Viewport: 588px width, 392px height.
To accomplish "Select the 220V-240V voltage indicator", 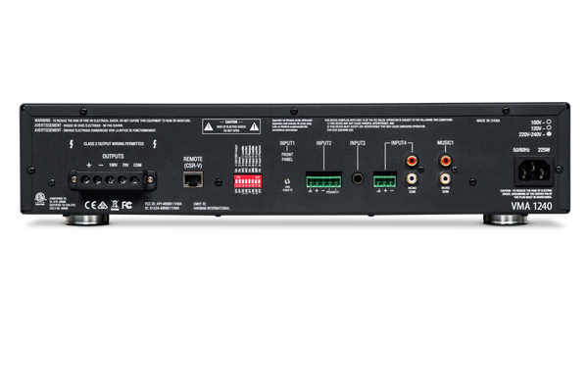I will pos(549,133).
